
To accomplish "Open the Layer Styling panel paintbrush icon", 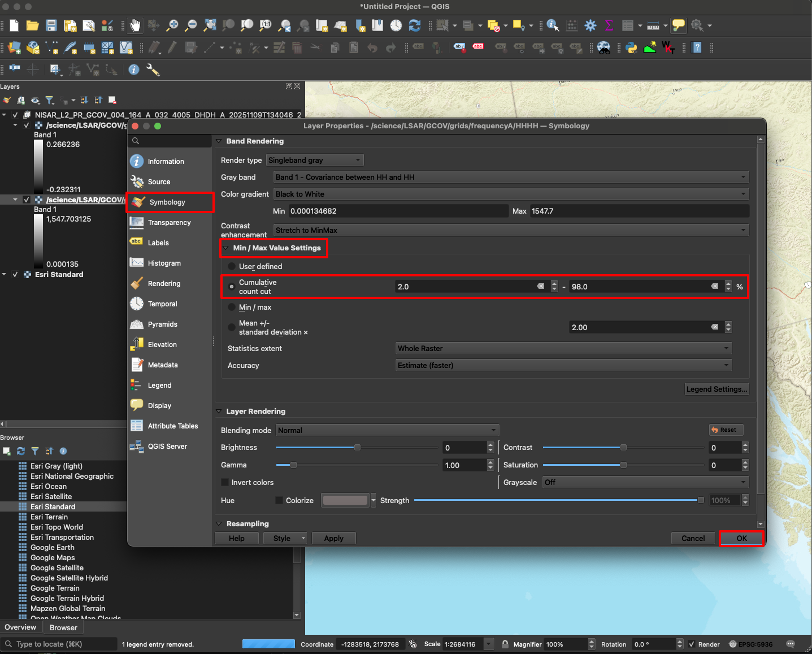I will [7, 100].
